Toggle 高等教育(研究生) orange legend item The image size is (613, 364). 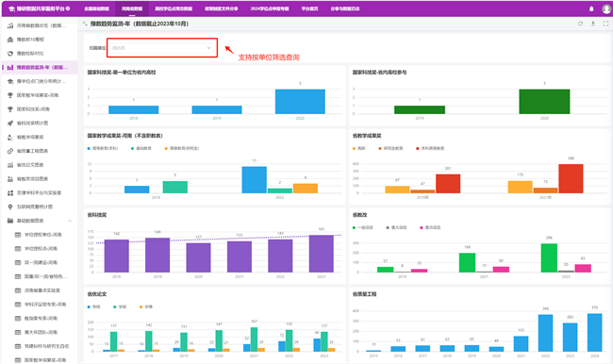(x=182, y=149)
